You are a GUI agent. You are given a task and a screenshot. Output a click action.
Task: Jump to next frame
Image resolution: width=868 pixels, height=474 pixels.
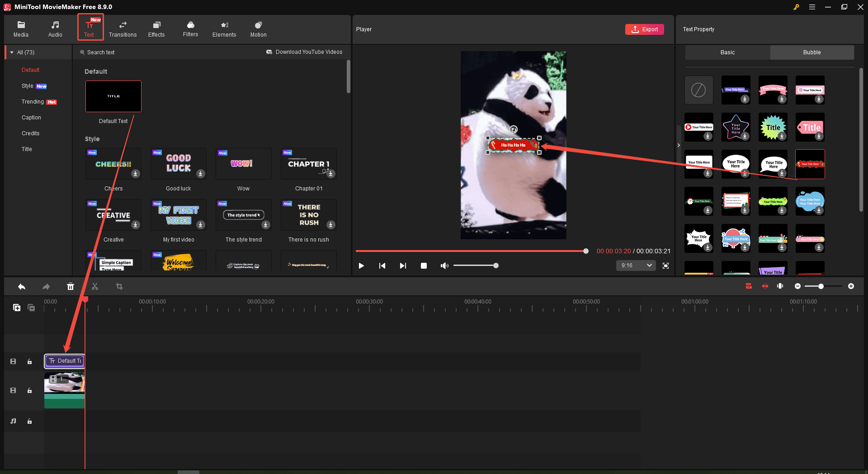pos(403,266)
